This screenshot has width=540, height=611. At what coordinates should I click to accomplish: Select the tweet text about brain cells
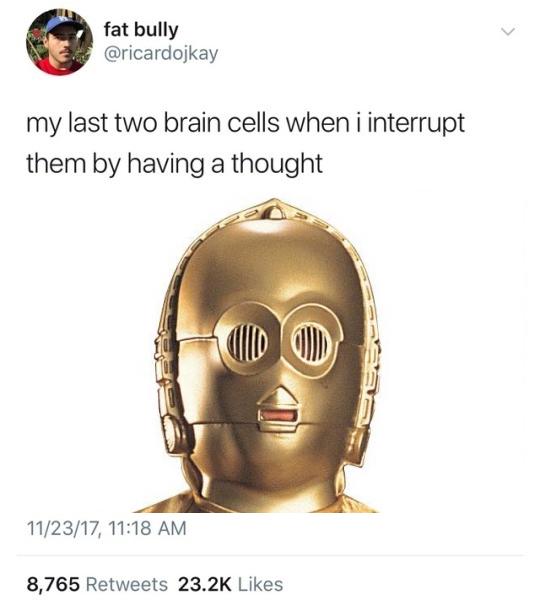245,143
